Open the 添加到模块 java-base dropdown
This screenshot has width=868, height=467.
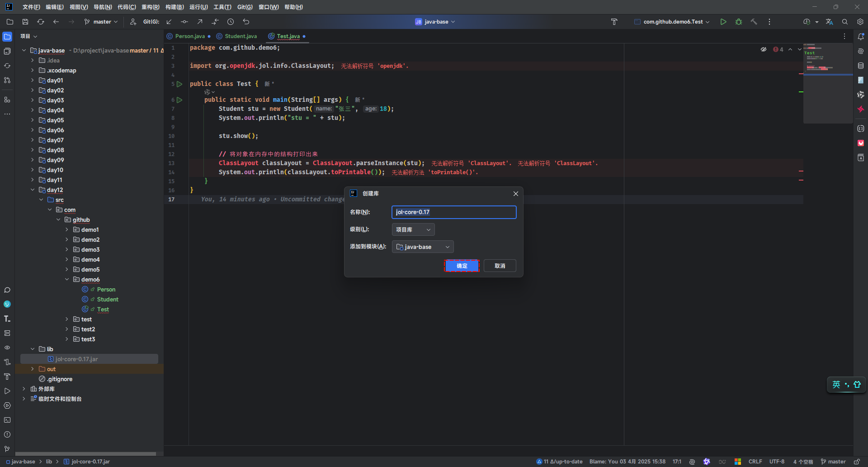422,247
